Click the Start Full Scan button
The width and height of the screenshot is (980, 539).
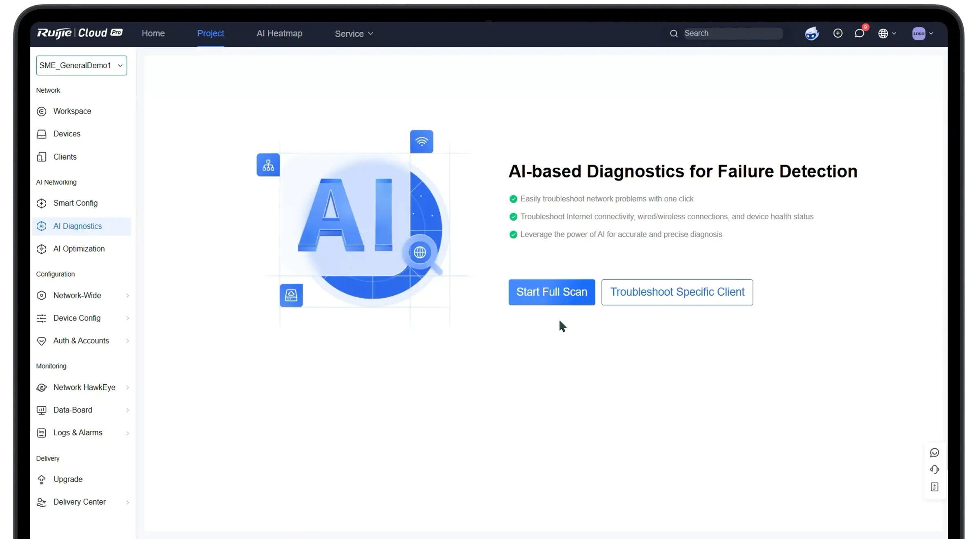tap(552, 292)
